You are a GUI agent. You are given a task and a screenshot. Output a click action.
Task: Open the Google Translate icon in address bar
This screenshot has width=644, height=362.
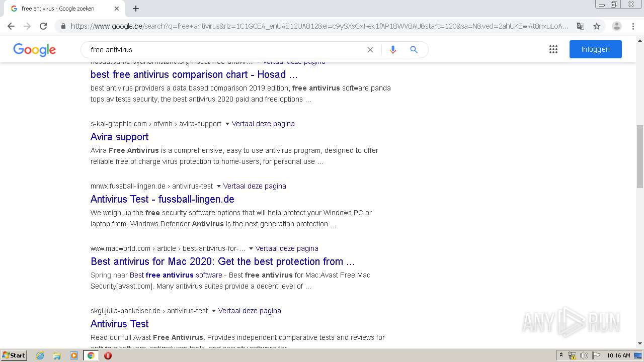(x=581, y=26)
